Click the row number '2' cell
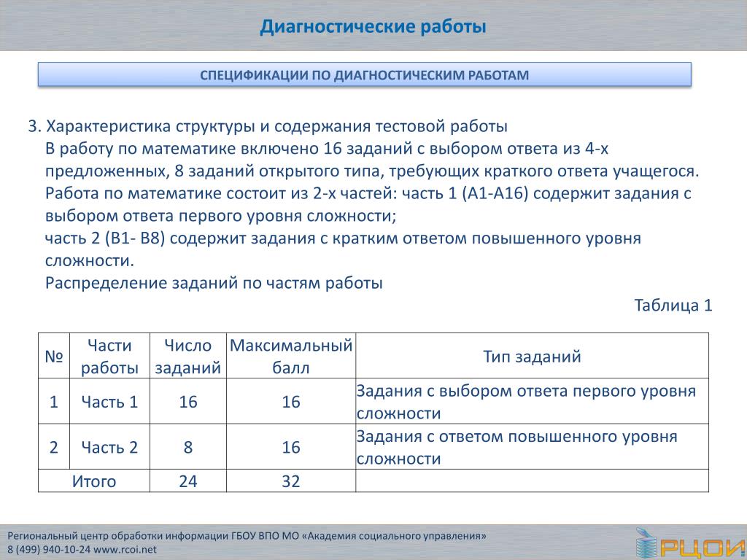This screenshot has height=560, width=747. pyautogui.click(x=54, y=447)
